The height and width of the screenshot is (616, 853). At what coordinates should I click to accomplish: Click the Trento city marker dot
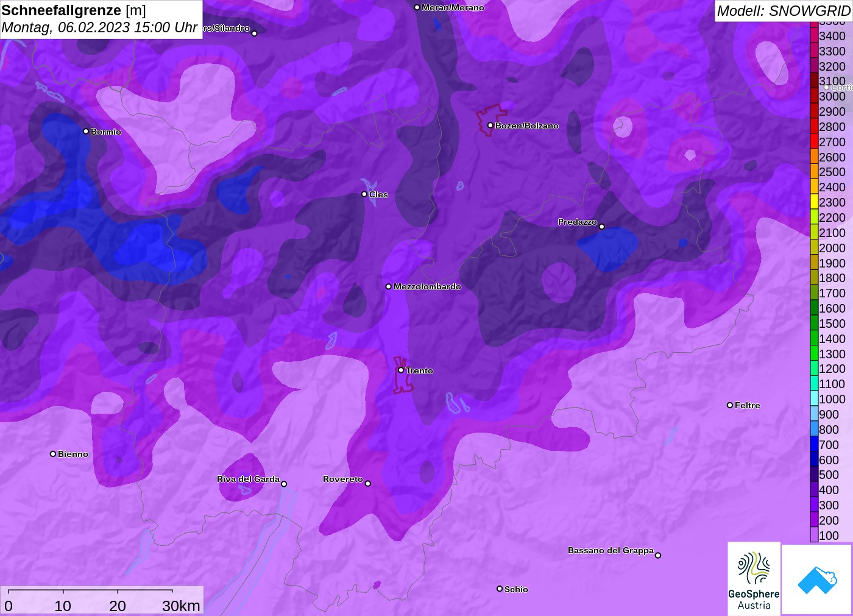[x=401, y=370]
